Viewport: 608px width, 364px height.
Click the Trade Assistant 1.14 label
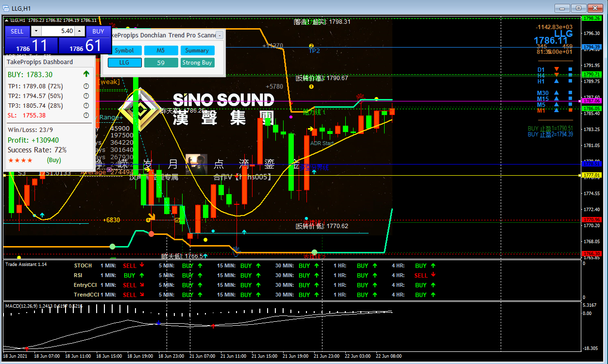pos(26,264)
